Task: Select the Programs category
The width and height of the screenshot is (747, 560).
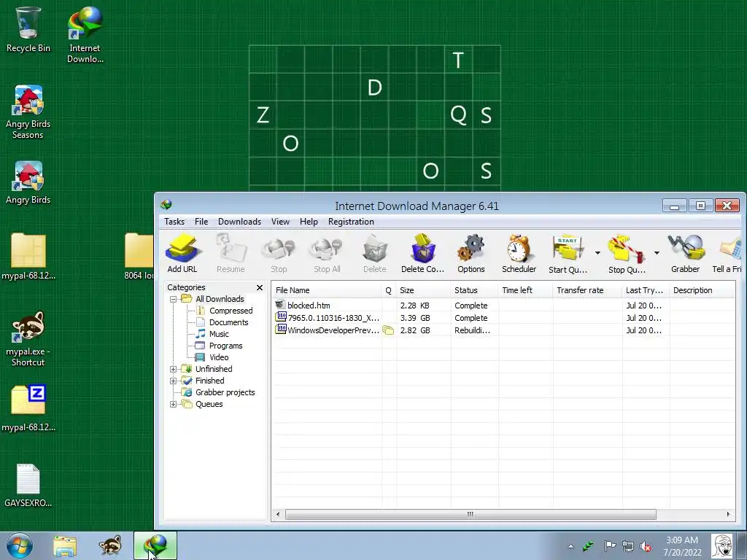Action: [x=220, y=346]
